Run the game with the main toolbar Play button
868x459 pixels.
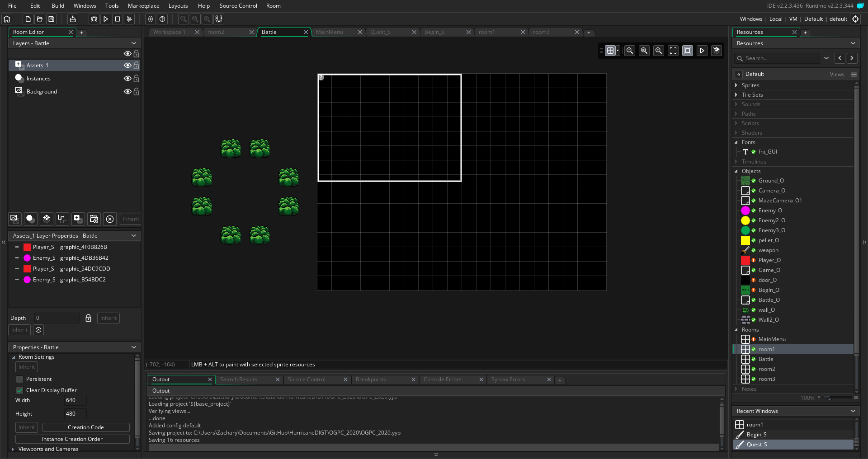[x=105, y=19]
